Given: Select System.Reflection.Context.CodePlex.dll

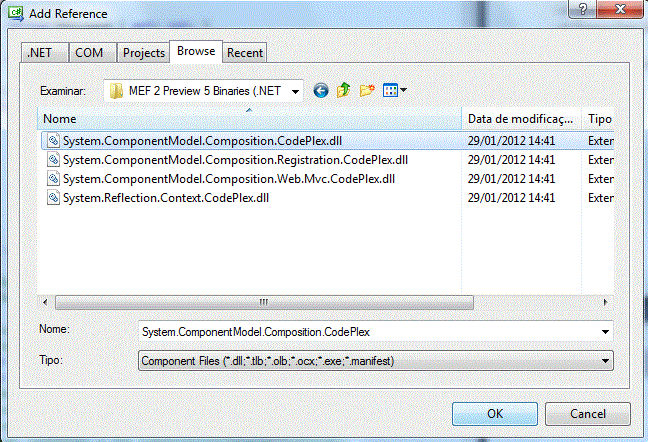Looking at the screenshot, I should point(166,198).
